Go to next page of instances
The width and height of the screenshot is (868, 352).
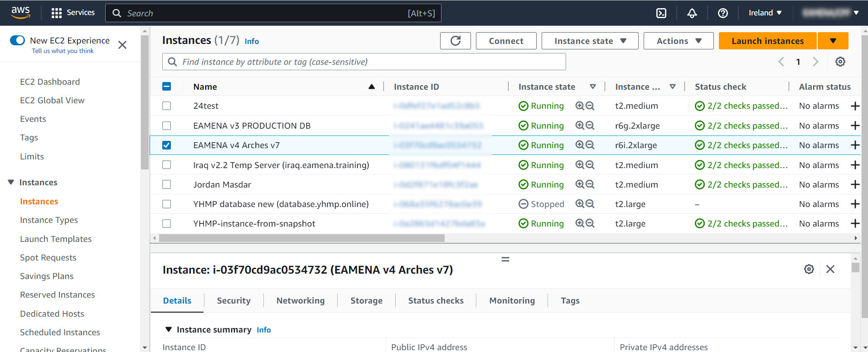tap(815, 62)
